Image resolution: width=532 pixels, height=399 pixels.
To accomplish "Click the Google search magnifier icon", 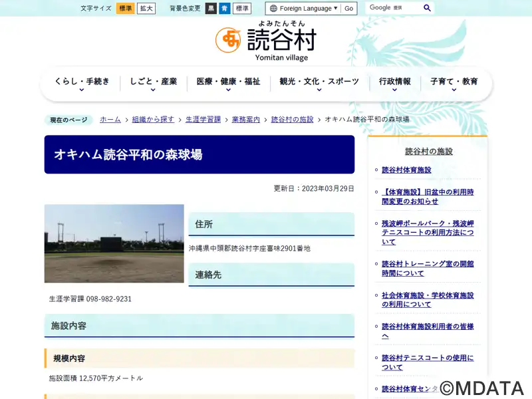I will 428,8.
